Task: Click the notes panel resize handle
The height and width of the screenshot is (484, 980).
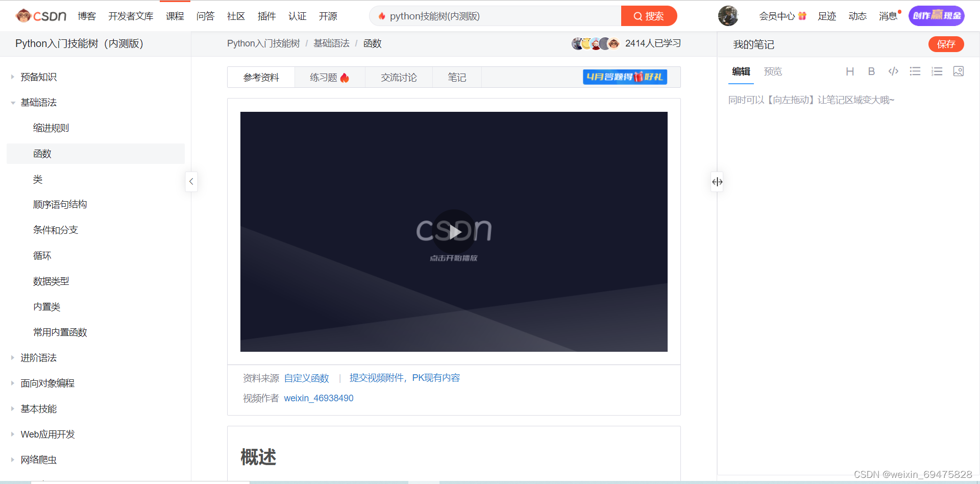Action: point(717,182)
